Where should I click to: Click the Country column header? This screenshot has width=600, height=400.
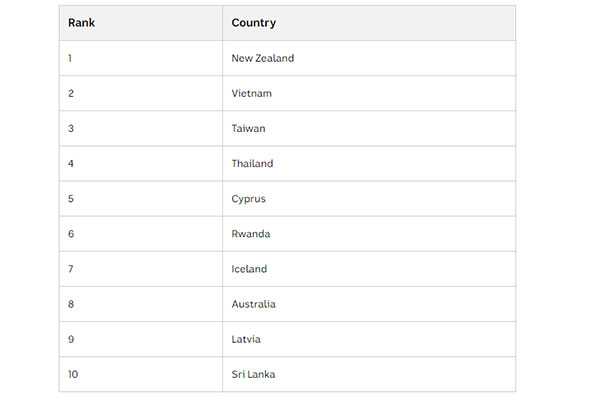pos(254,23)
